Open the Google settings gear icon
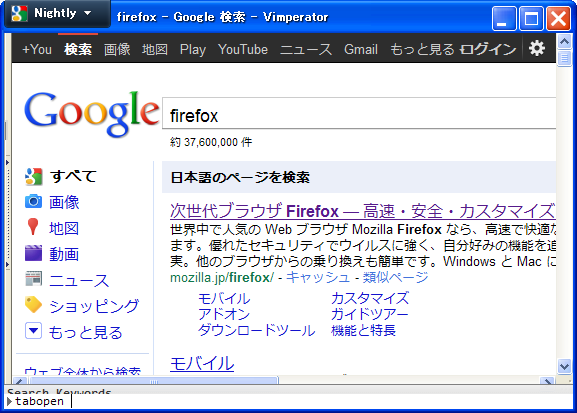Image resolution: width=577 pixels, height=413 pixels. click(x=537, y=49)
